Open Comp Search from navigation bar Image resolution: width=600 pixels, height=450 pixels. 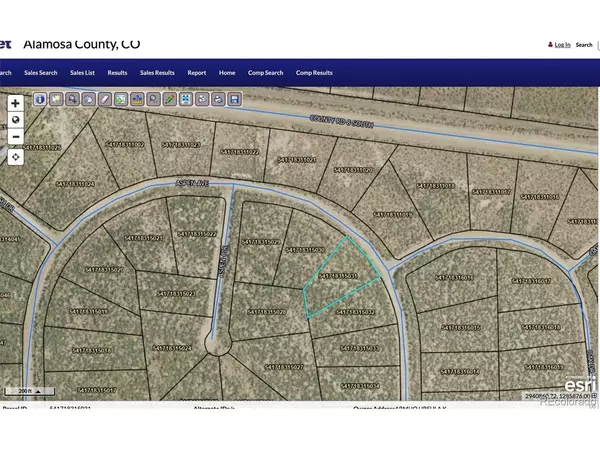[266, 73]
